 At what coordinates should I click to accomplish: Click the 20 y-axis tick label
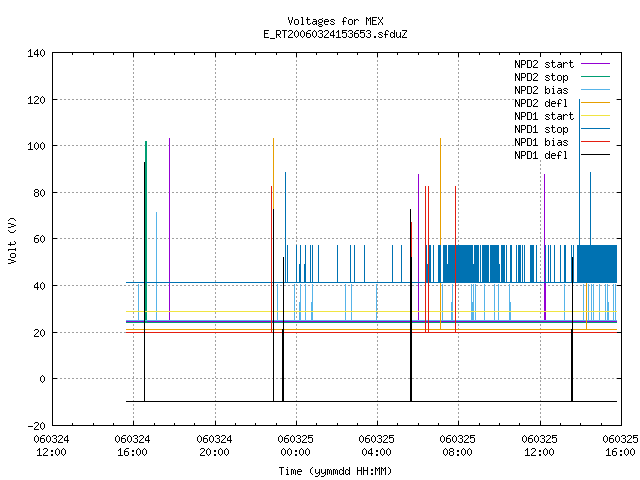(x=39, y=333)
